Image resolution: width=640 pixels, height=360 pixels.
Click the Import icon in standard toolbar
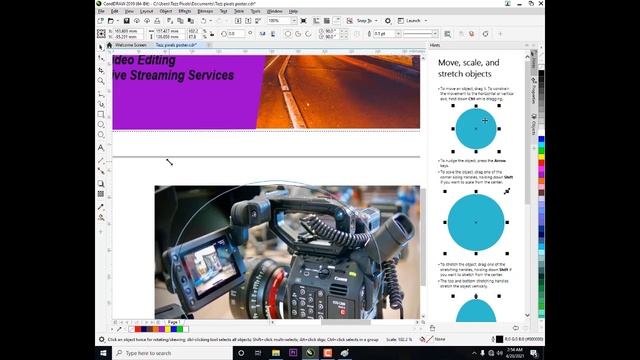click(x=238, y=20)
